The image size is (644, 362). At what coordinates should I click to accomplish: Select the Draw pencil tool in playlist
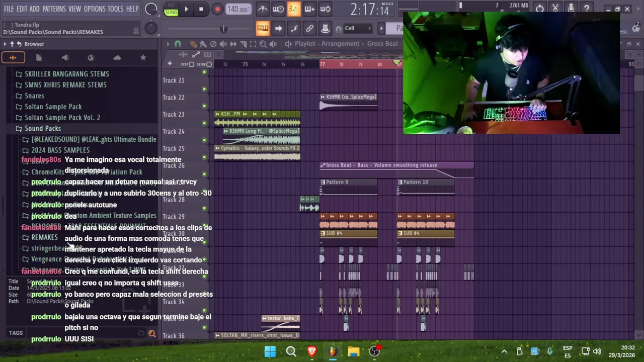point(193,44)
